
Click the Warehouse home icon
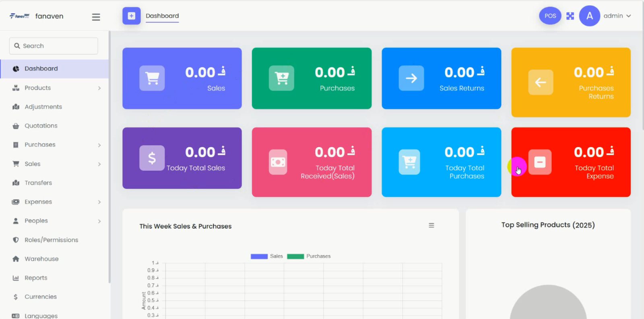click(x=16, y=259)
